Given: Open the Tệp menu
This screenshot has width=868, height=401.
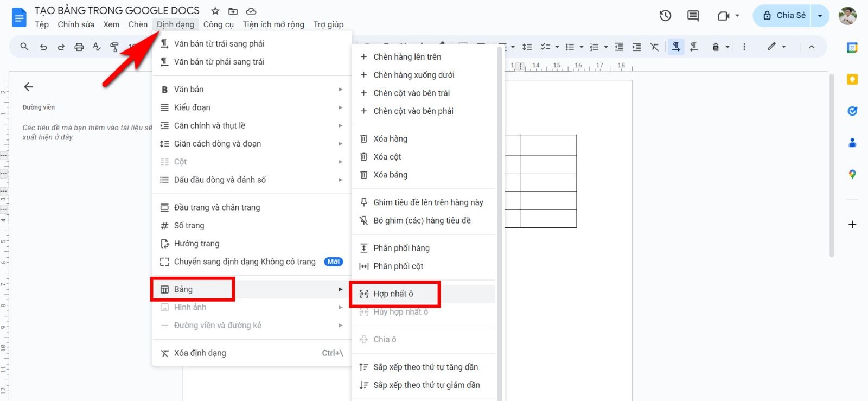Looking at the screenshot, I should [42, 24].
